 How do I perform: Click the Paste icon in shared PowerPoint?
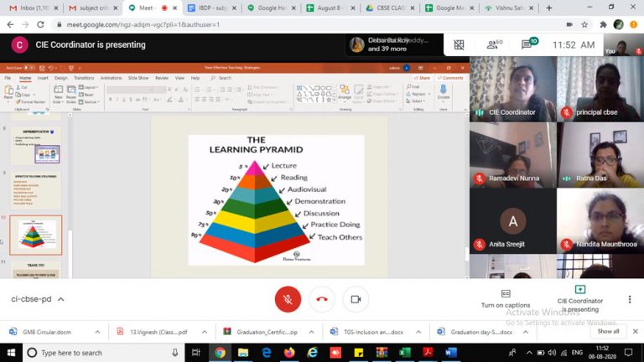coord(8,91)
